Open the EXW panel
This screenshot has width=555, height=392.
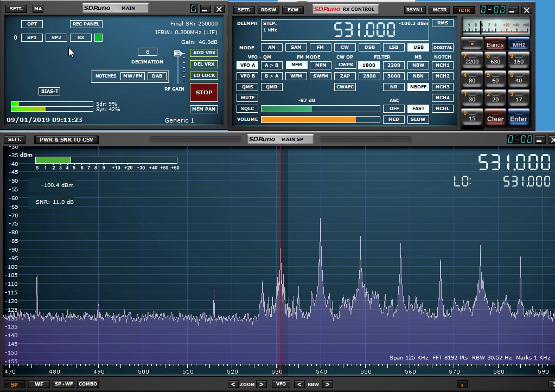coord(293,10)
